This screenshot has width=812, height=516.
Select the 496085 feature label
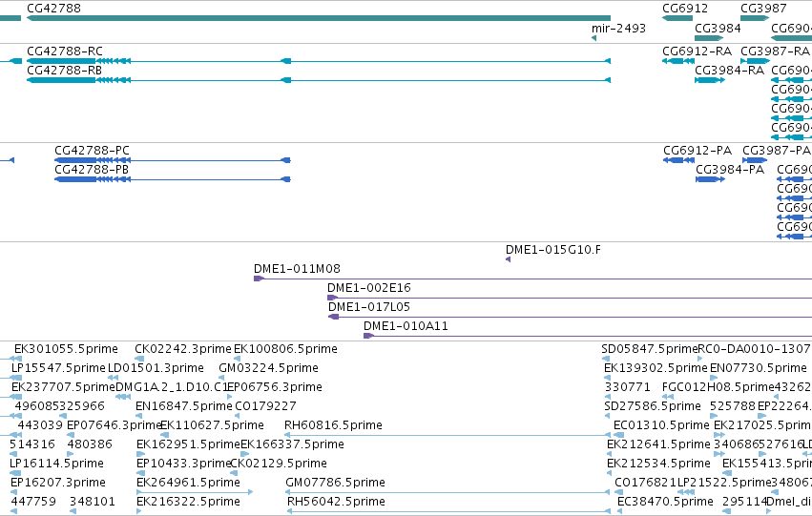(38, 406)
